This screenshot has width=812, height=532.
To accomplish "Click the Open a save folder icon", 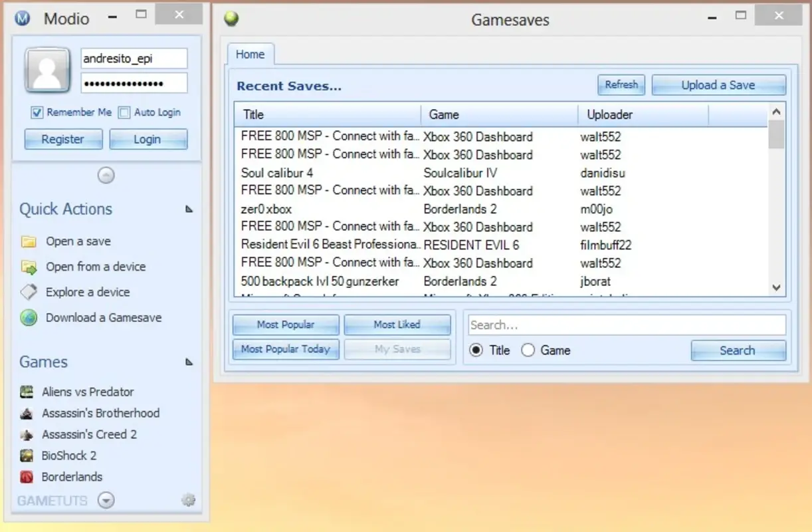I will click(x=29, y=241).
